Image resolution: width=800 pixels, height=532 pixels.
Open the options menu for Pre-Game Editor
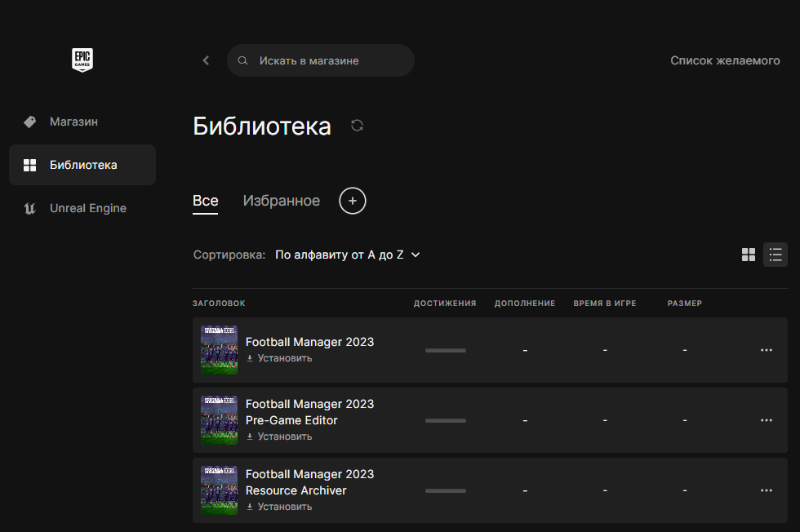(767, 420)
